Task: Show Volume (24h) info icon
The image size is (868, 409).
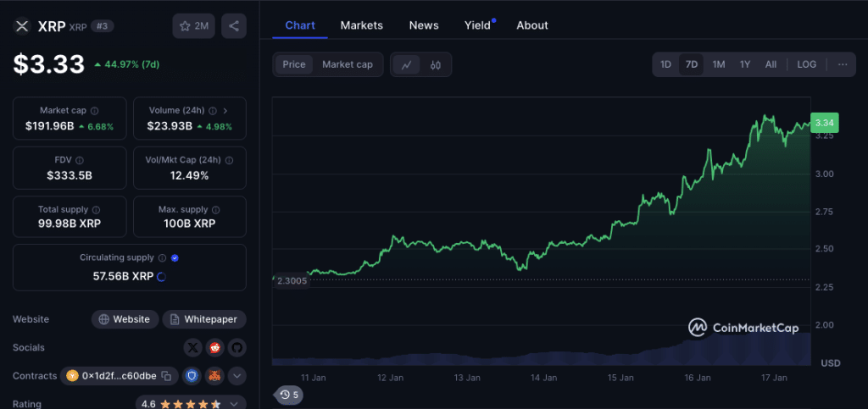Action: [x=213, y=111]
